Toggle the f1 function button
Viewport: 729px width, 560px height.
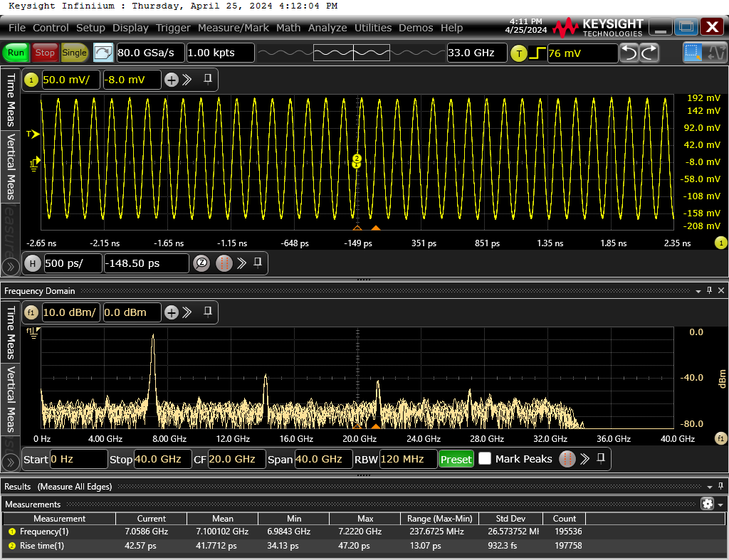tap(31, 312)
